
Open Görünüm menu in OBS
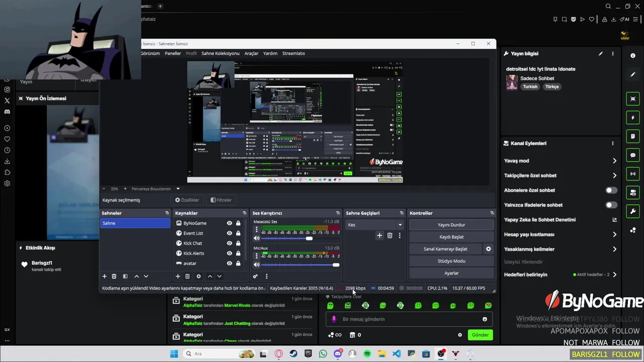(150, 53)
